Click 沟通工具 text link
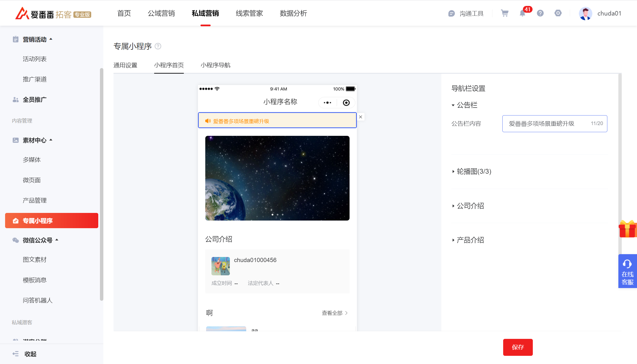This screenshot has width=637, height=364. (472, 14)
